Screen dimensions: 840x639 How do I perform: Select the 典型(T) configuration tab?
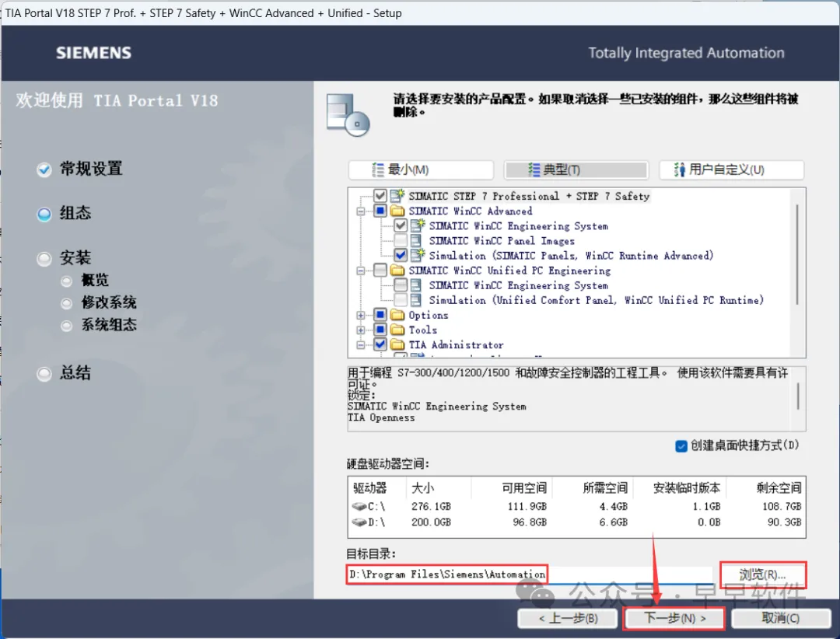click(576, 169)
